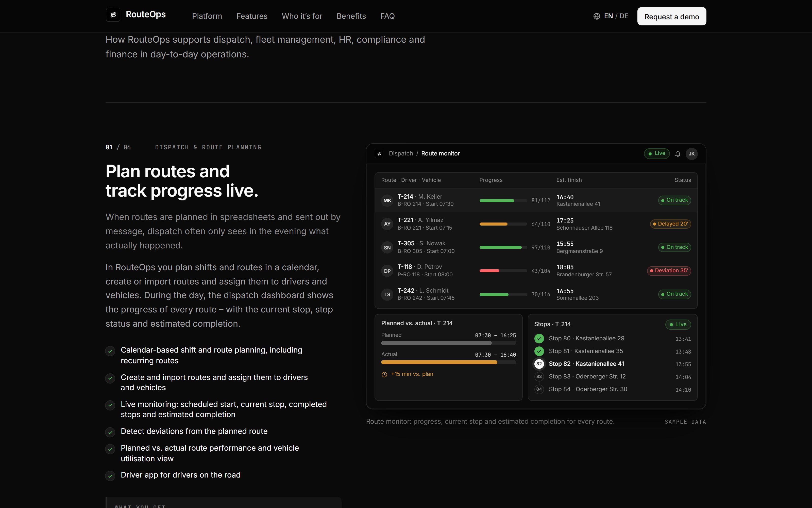Image resolution: width=812 pixels, height=508 pixels.
Task: Click the DP driver avatar
Action: click(x=387, y=271)
